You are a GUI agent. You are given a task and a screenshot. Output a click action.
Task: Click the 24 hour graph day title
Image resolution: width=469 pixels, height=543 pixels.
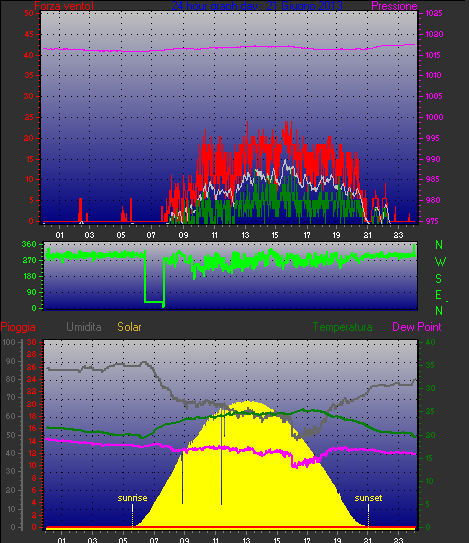click(x=257, y=6)
